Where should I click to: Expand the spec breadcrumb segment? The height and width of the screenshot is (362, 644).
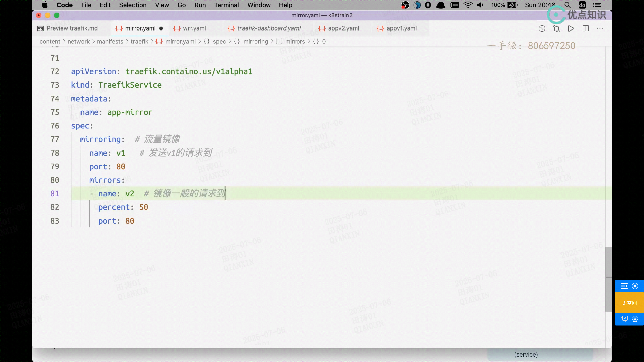click(219, 41)
